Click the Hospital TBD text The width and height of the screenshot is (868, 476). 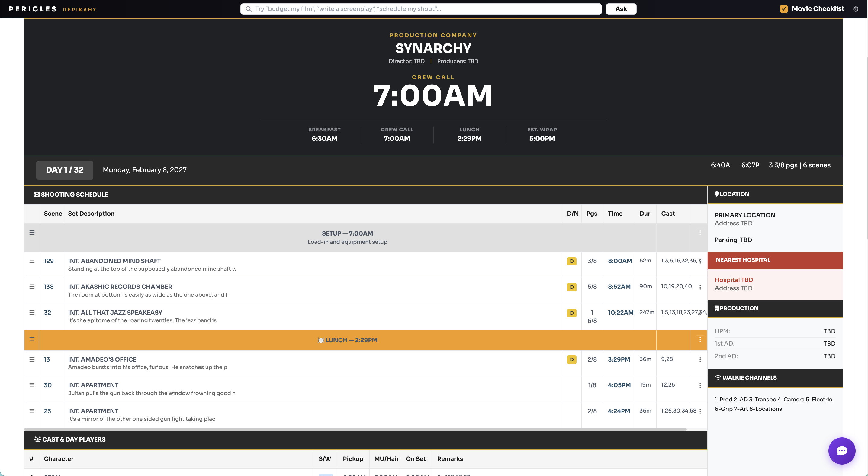tap(734, 280)
